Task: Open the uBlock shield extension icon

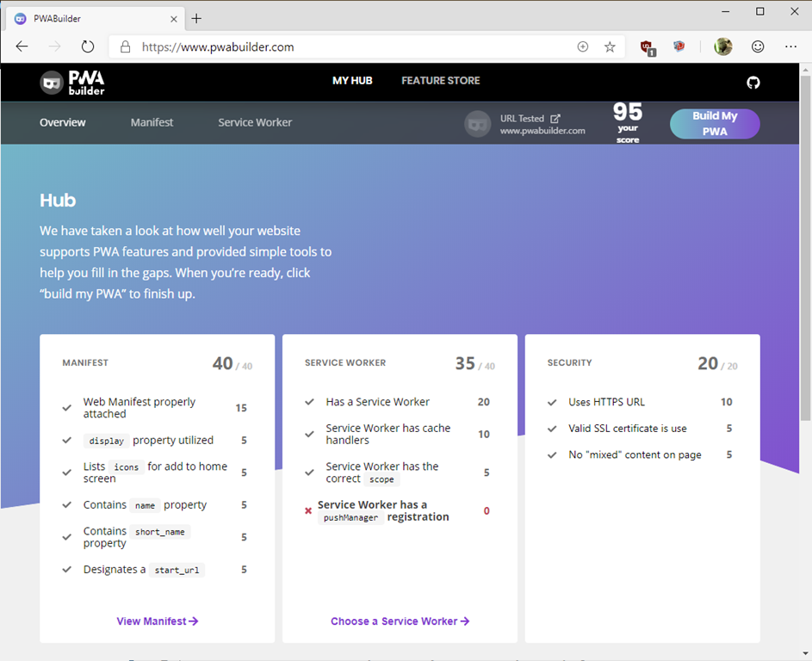Action: (648, 47)
